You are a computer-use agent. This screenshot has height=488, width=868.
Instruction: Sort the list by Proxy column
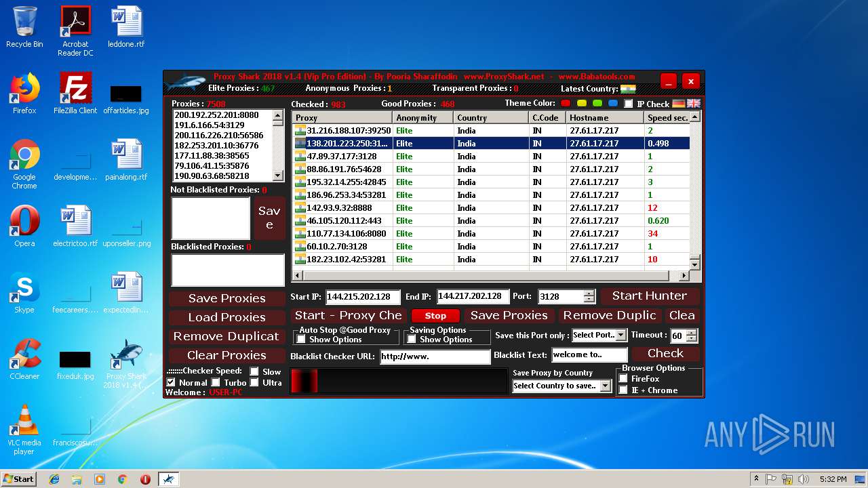pos(342,117)
